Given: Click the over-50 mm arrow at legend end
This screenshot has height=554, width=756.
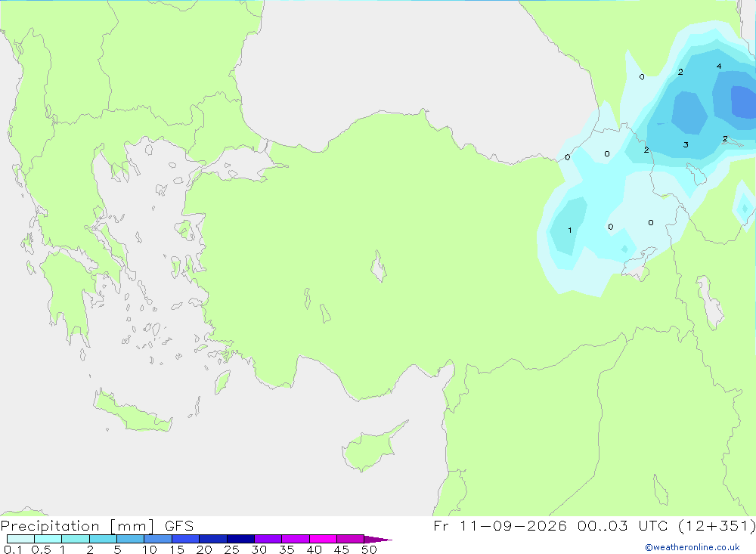Looking at the screenshot, I should 378,539.
